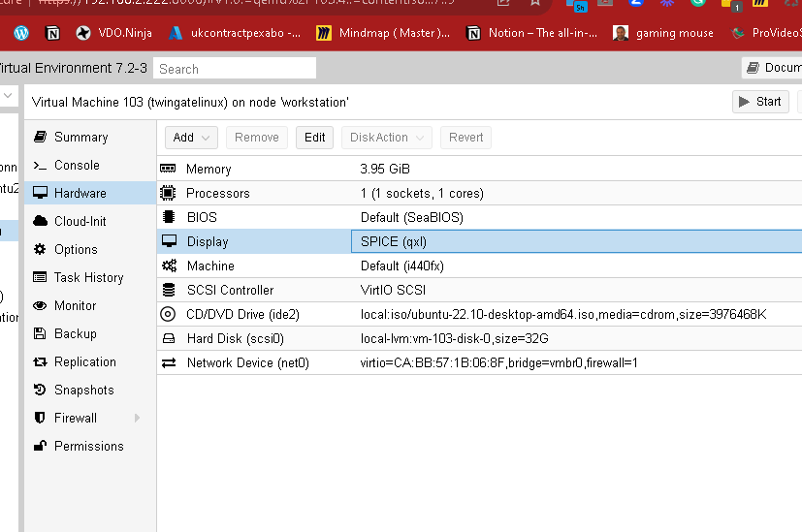
Task: Select the CD/DVD Drive (ide2) row
Action: tap(479, 314)
